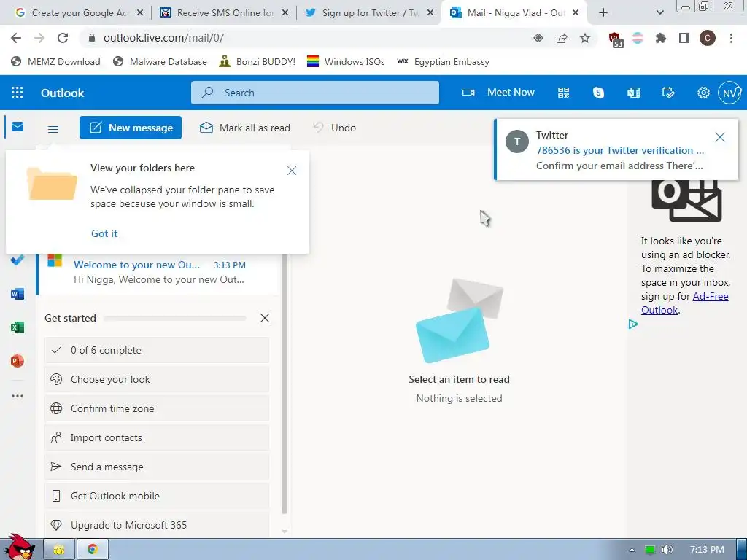The width and height of the screenshot is (747, 560).
Task: Open MEMZ Download bookmark
Action: pos(55,61)
